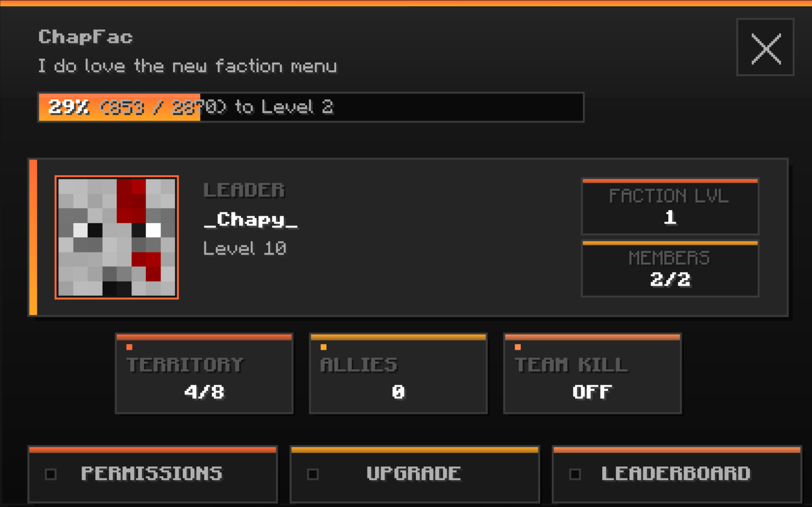
Task: Open the Upgrade menu
Action: pos(415,474)
